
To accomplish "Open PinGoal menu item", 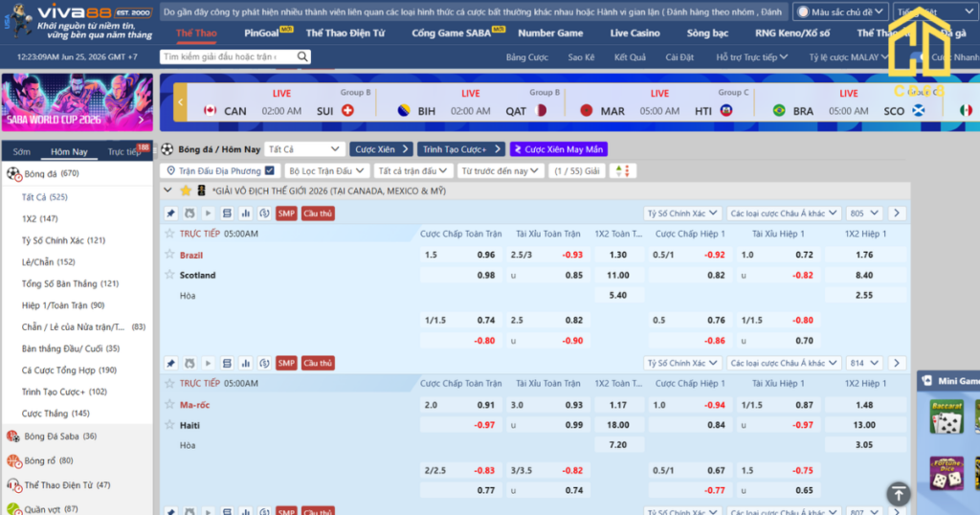I will pyautogui.click(x=261, y=34).
